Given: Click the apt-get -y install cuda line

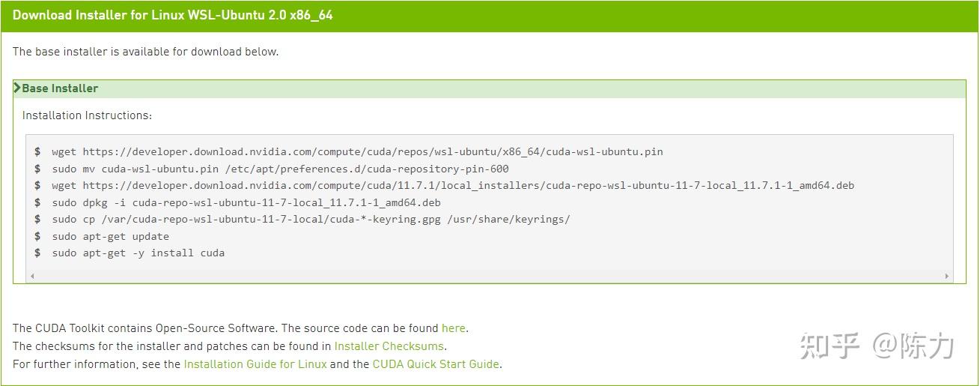Looking at the screenshot, I should click(x=138, y=253).
